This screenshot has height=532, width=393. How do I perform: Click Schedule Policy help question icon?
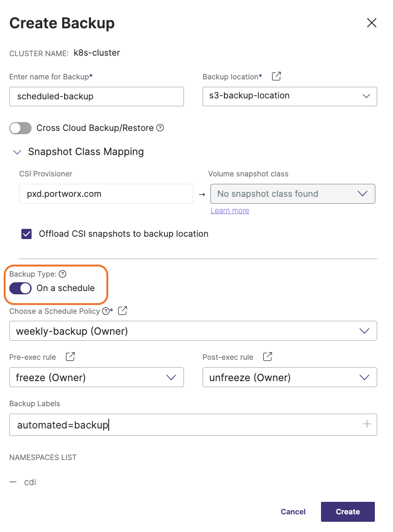[105, 311]
